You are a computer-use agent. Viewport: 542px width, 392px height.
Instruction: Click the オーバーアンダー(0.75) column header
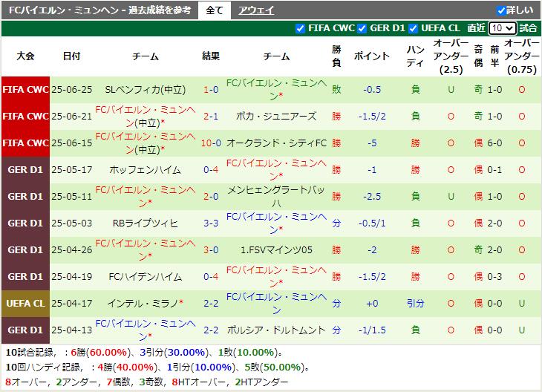coord(522,56)
